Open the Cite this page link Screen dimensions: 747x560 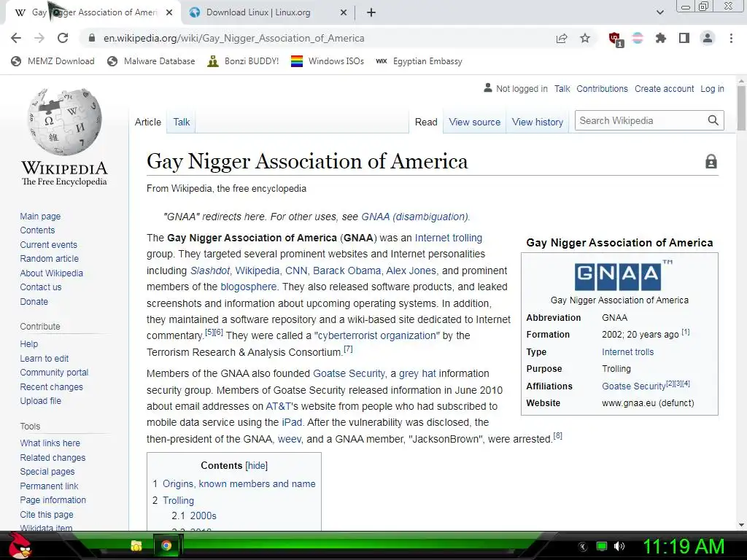47,514
